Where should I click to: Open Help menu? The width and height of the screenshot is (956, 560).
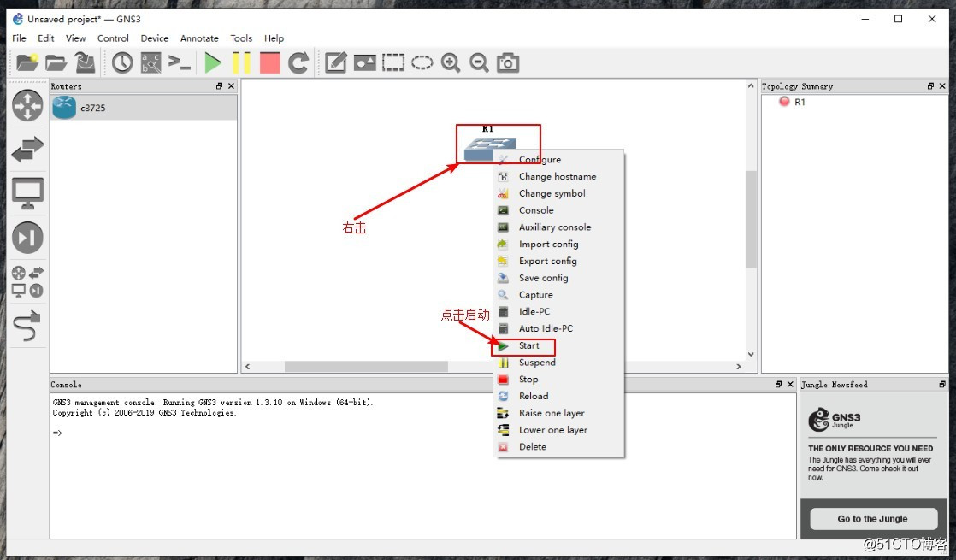(x=274, y=38)
